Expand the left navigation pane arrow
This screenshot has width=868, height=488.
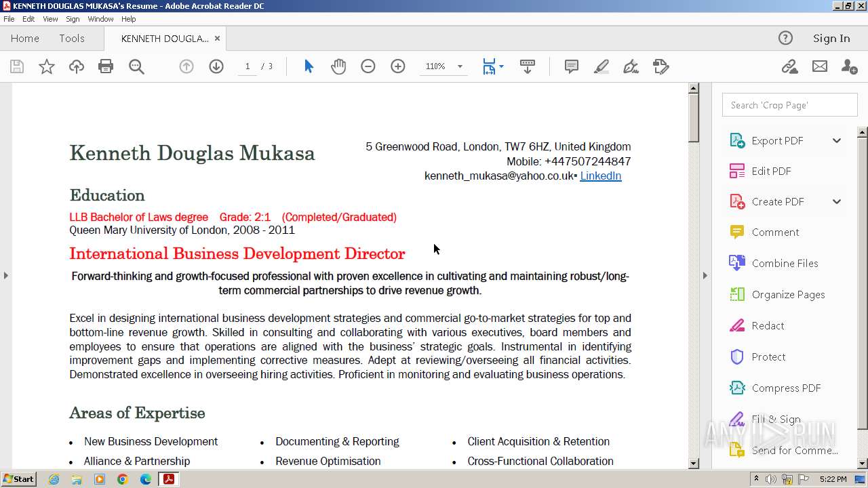coord(6,275)
